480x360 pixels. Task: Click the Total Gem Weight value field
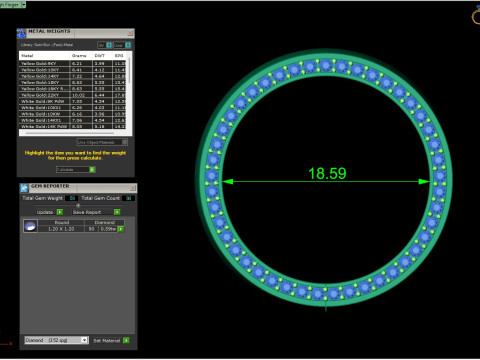72,198
